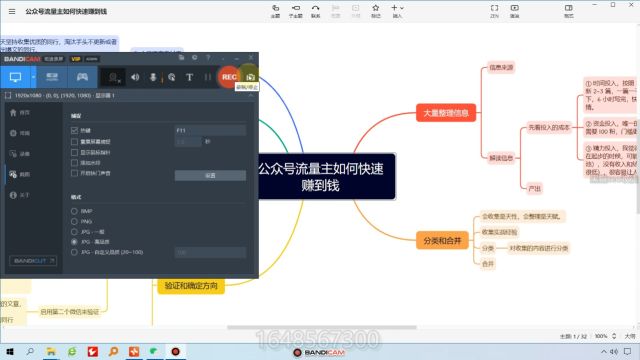Open Bandicam settings gear in title bar
Screen dimensions: 640x360
(x=195, y=58)
